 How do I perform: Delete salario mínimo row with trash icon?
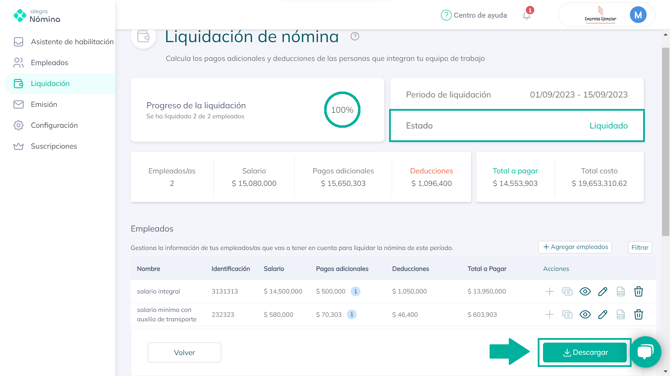pos(638,314)
